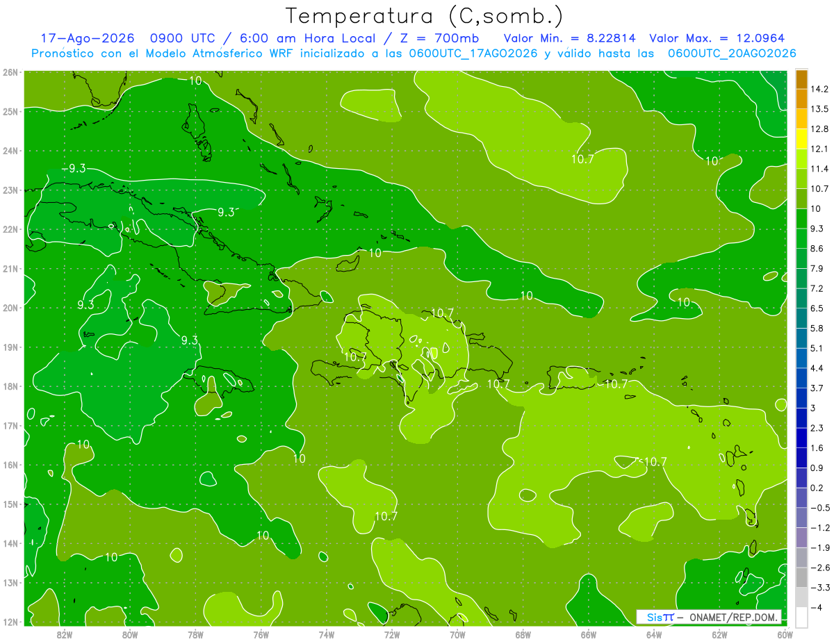Click the "62W" longitude axis label
Viewport: 834px width, 644px height.
click(x=719, y=634)
